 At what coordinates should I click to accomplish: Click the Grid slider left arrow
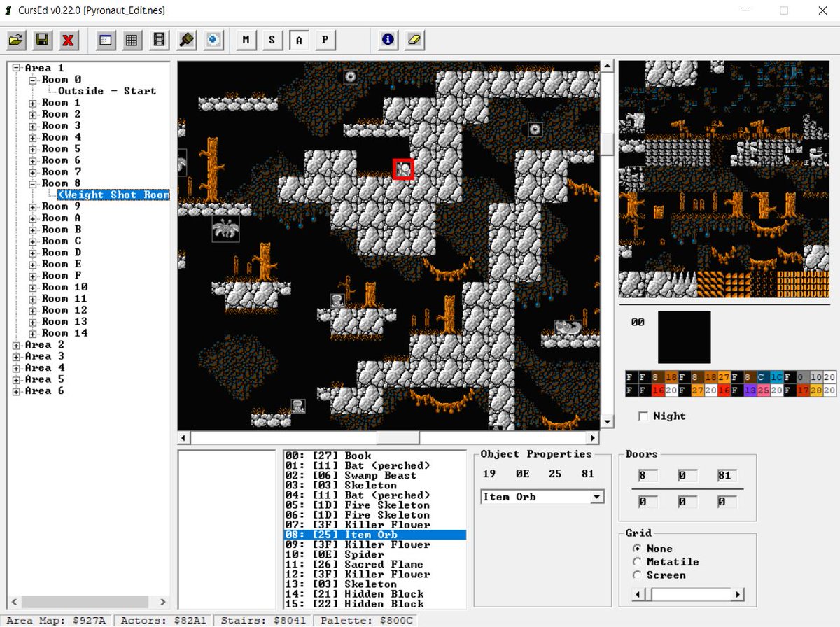[638, 594]
